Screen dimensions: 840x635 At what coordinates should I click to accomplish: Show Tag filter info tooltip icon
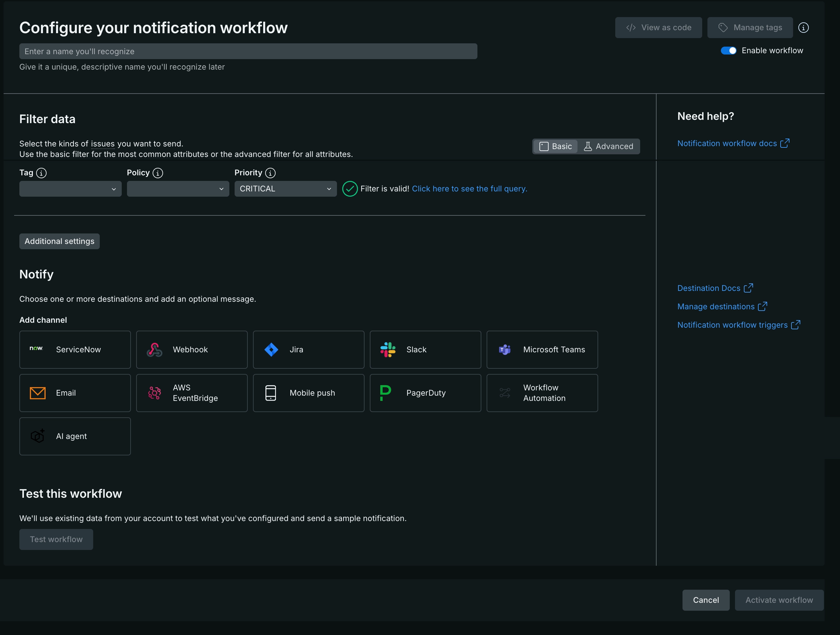(x=41, y=173)
